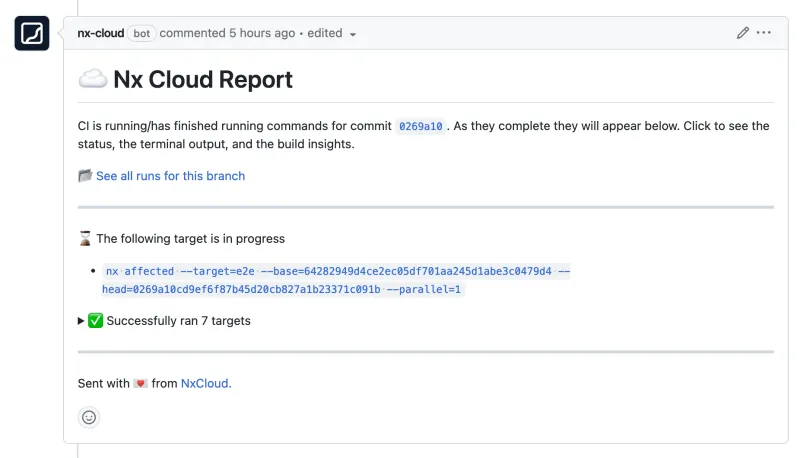This screenshot has height=458, width=800.
Task: Click the green checkmark success emoji
Action: 96,321
